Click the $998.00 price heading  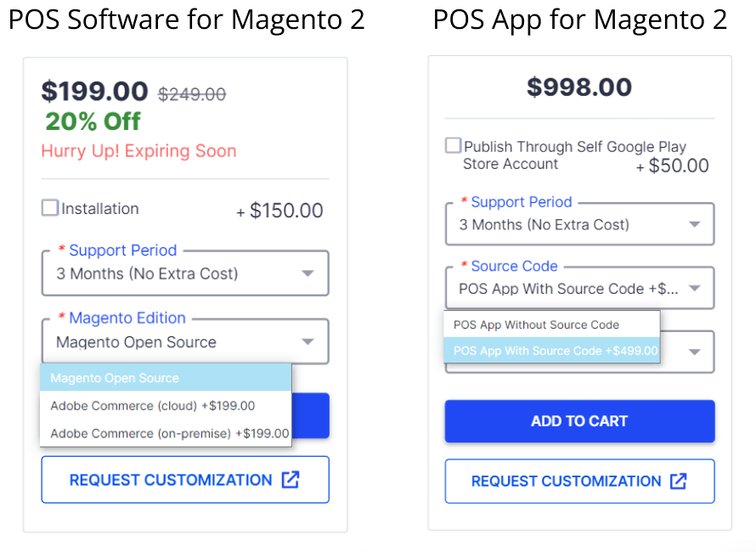click(579, 87)
